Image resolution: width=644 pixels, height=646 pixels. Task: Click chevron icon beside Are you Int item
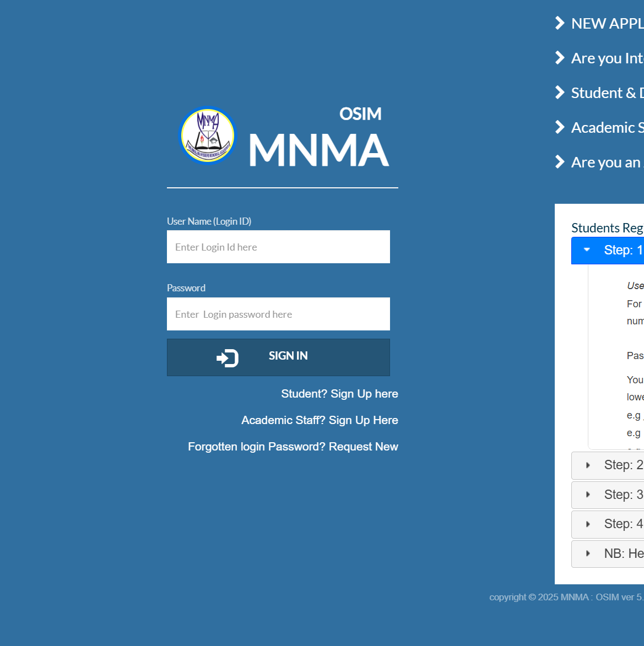pos(560,58)
